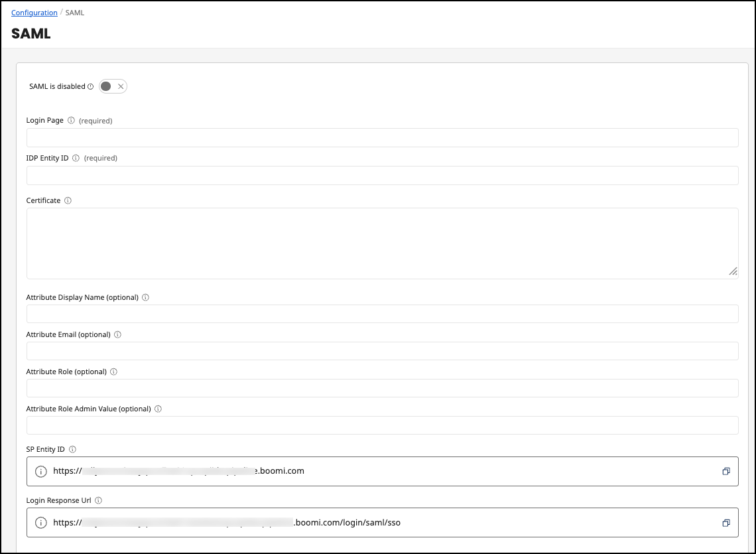Click the Attribute Email input field
This screenshot has width=756, height=554.
(383, 351)
